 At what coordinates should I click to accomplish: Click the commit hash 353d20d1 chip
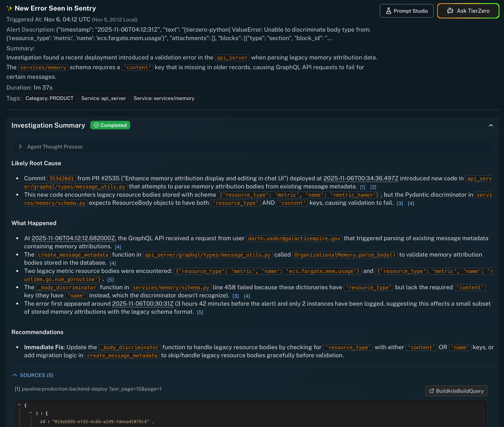point(62,178)
